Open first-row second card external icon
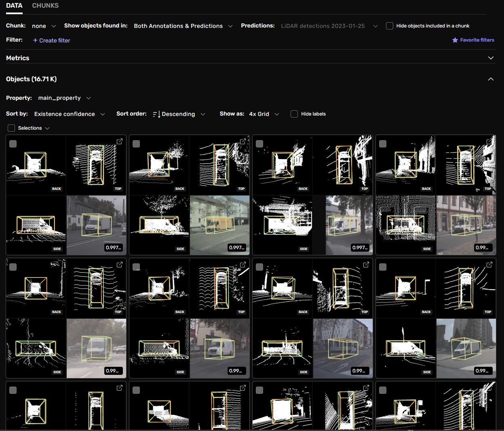 coord(243,141)
